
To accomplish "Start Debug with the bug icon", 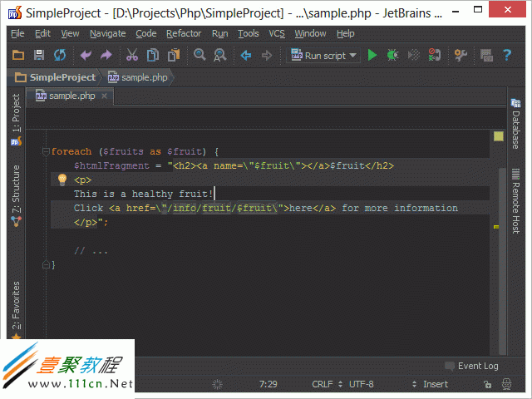I will tap(392, 55).
